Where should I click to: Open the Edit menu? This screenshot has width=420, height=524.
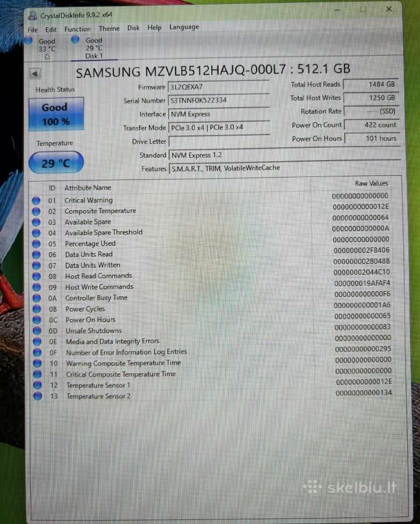(51, 30)
